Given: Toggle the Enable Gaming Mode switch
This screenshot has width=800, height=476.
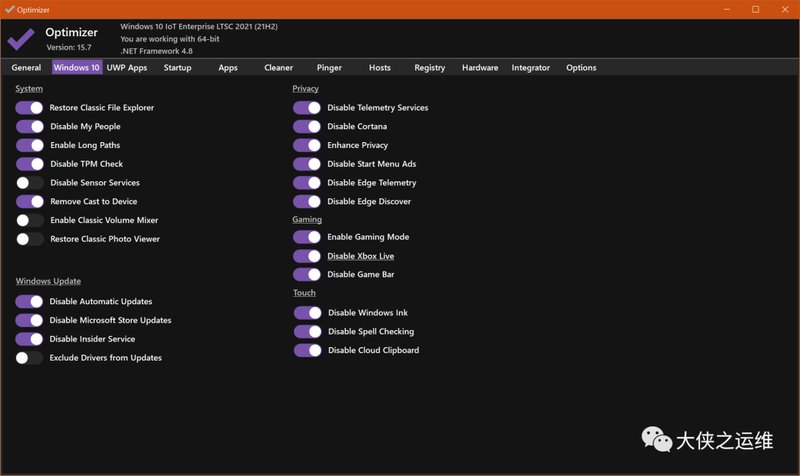Looking at the screenshot, I should click(307, 237).
